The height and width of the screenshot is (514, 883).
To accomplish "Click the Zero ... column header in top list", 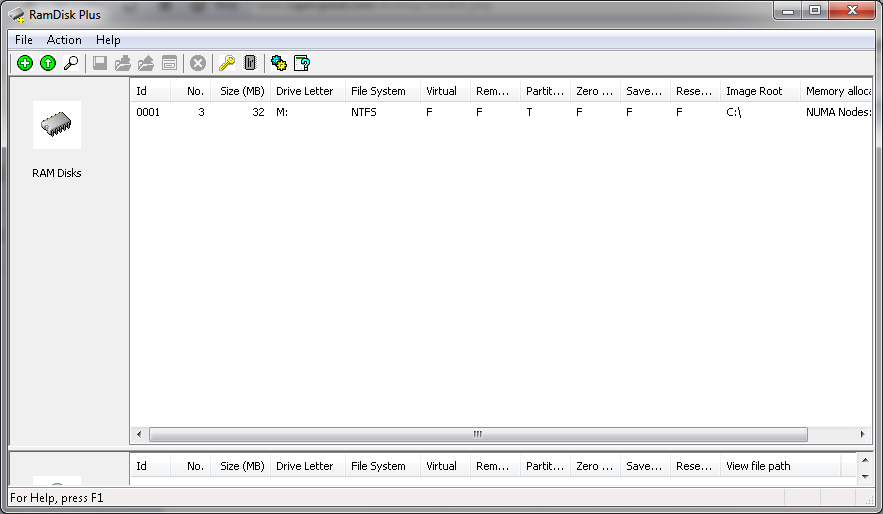I will coord(595,91).
